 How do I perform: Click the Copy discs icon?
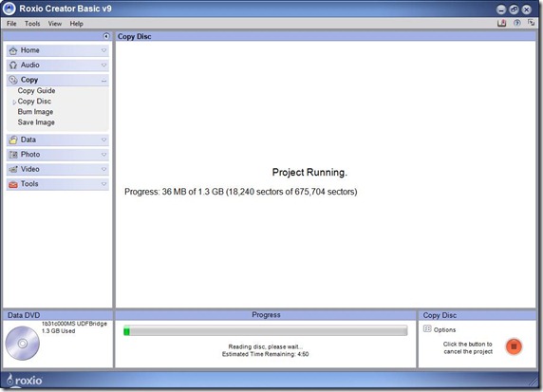pyautogui.click(x=13, y=80)
